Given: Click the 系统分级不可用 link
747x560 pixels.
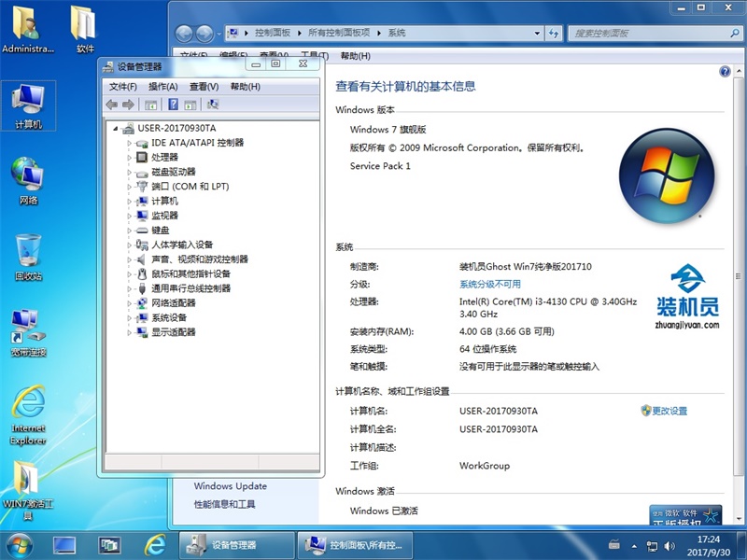Looking at the screenshot, I should [x=490, y=284].
